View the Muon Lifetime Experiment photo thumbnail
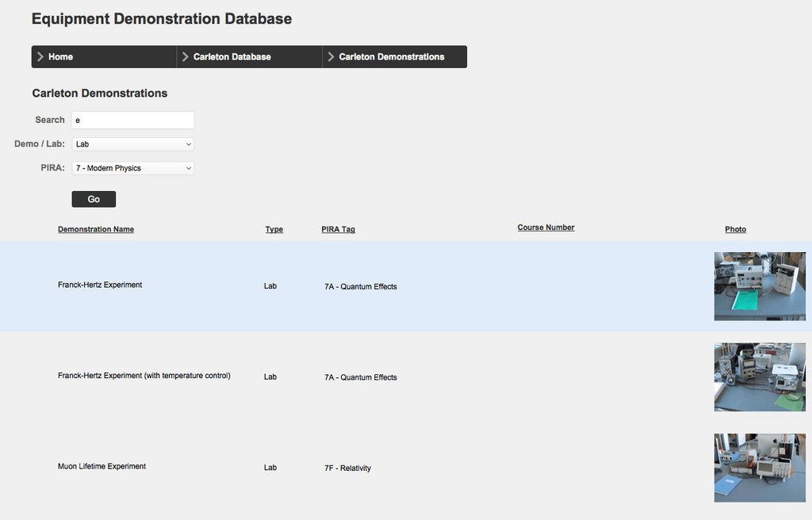The height and width of the screenshot is (520, 812). click(x=760, y=468)
